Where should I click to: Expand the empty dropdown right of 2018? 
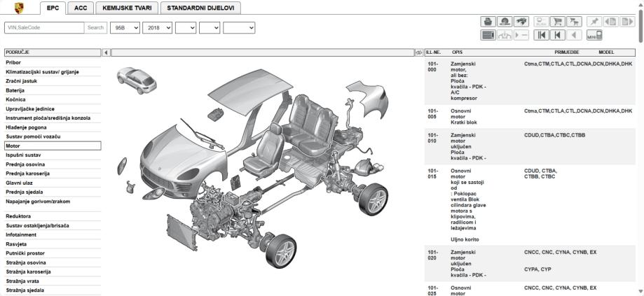pos(186,28)
